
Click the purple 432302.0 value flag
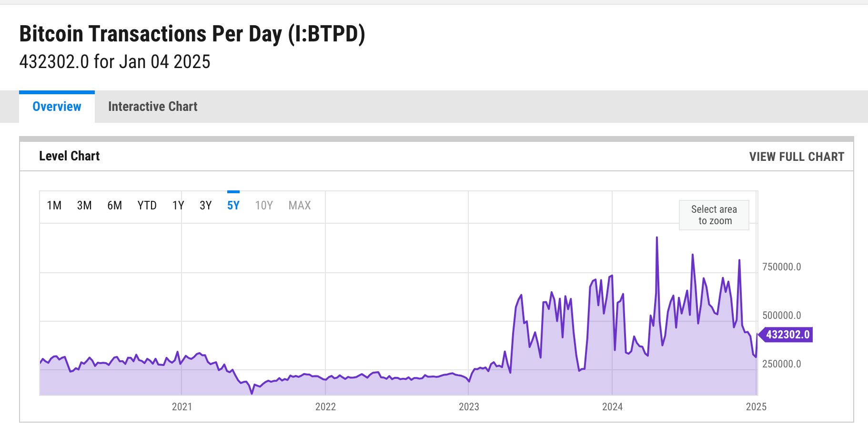[x=787, y=335]
